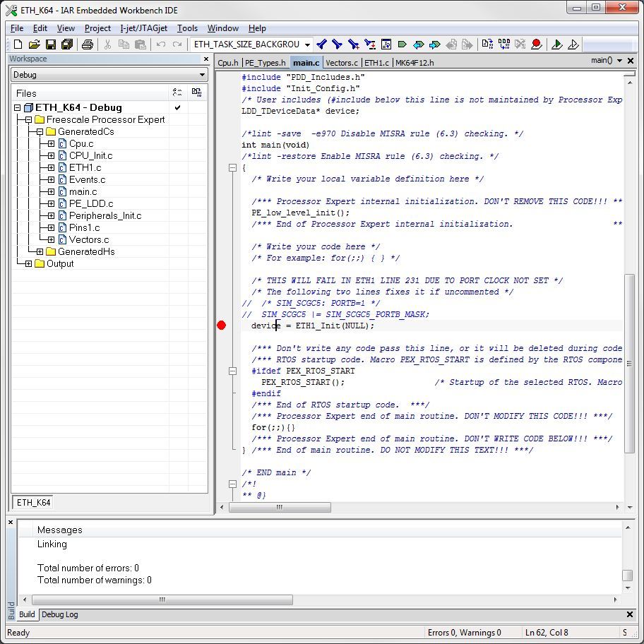Click the Save All icon
Viewport: 644px width, 644px height.
tap(67, 44)
